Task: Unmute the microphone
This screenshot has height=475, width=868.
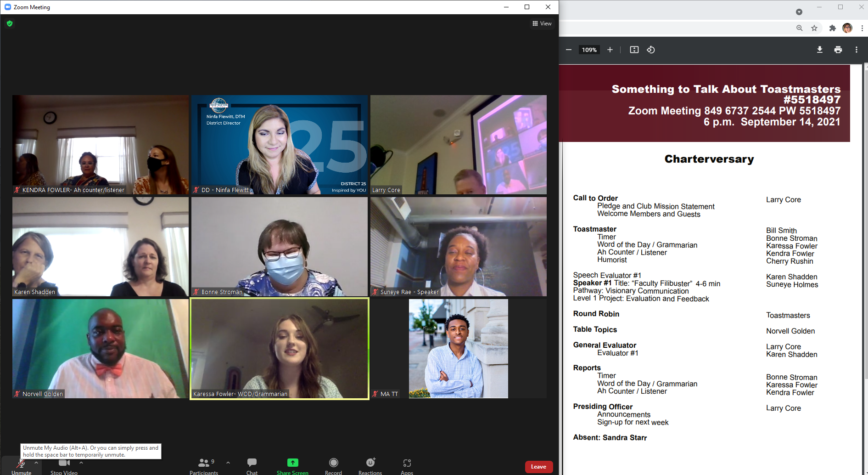Action: pyautogui.click(x=21, y=466)
